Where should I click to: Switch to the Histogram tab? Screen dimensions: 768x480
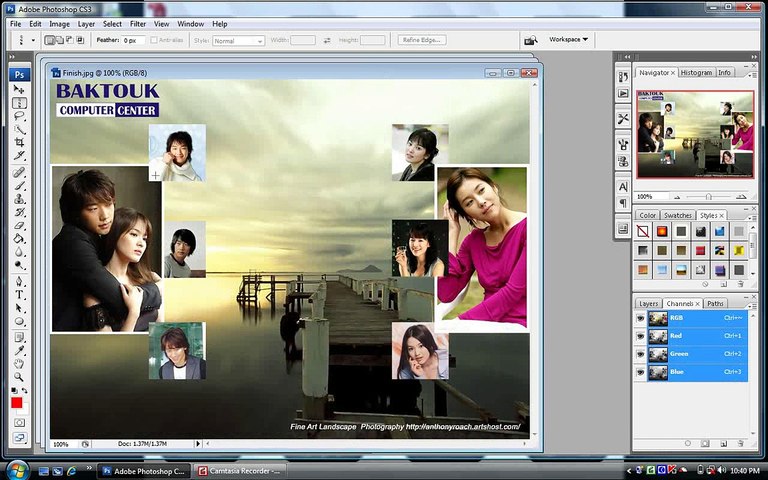click(696, 72)
